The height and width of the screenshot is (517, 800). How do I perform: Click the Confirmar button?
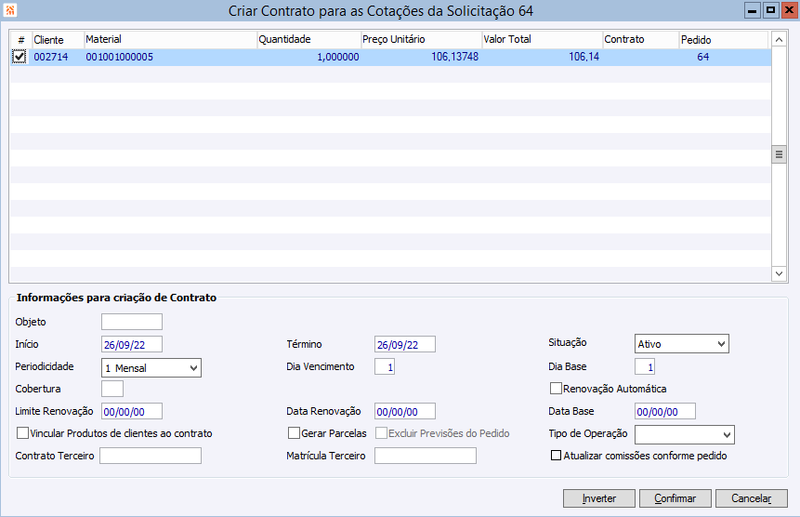click(675, 499)
